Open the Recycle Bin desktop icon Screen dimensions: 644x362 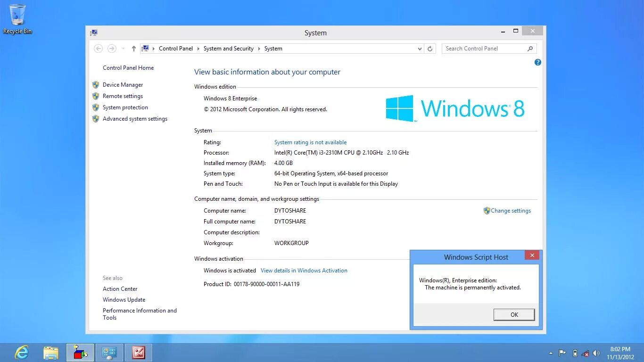(17, 19)
